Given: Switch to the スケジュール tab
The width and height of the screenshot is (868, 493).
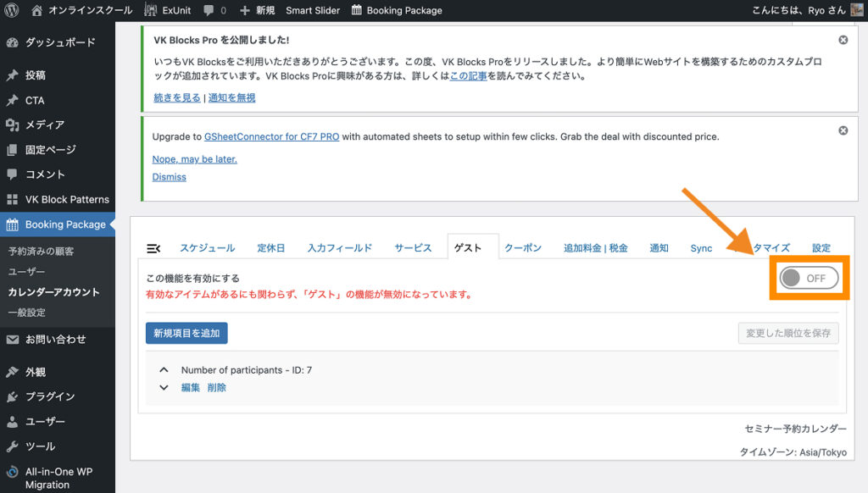Looking at the screenshot, I should [x=207, y=248].
